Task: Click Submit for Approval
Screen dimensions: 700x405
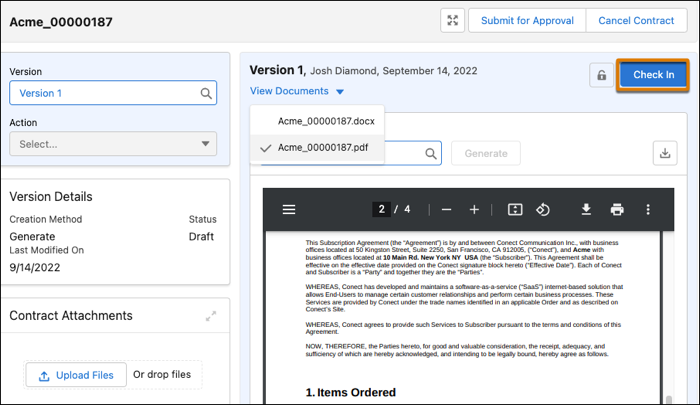Action: (527, 21)
